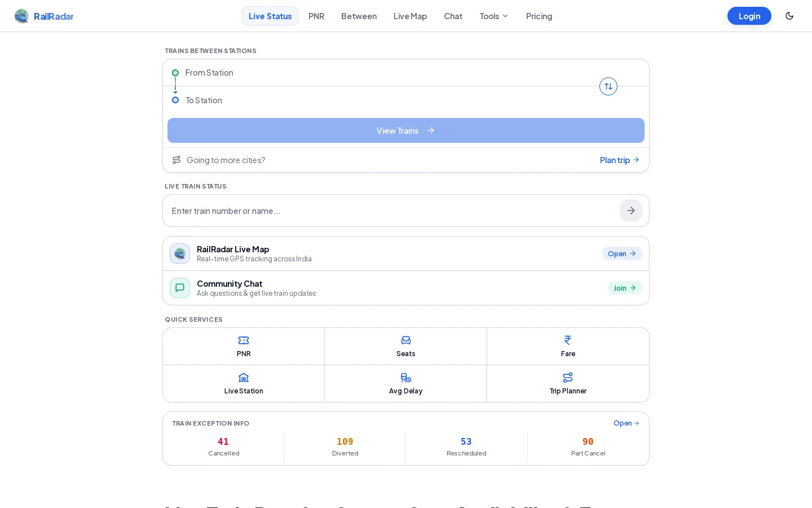Image resolution: width=812 pixels, height=508 pixels.
Task: Open Train Exception Info details
Action: point(626,423)
